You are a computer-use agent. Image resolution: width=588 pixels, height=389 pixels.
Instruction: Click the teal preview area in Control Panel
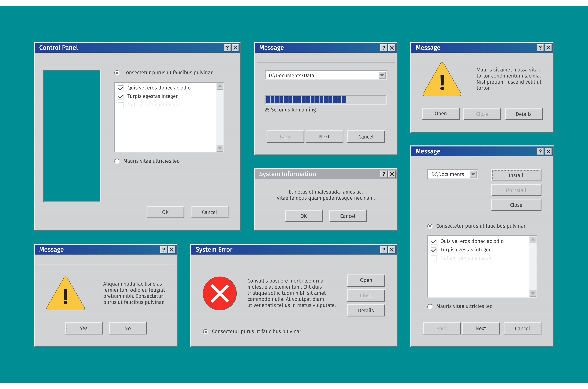point(72,136)
